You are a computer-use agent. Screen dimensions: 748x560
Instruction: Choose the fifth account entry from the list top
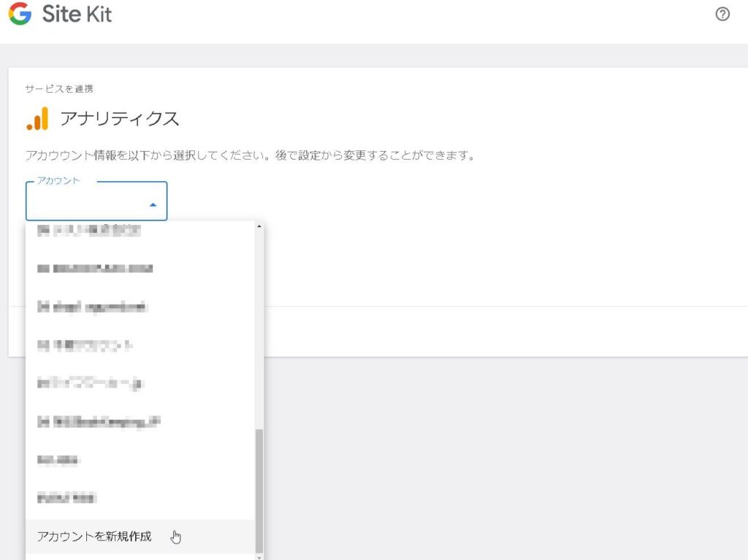pos(90,383)
